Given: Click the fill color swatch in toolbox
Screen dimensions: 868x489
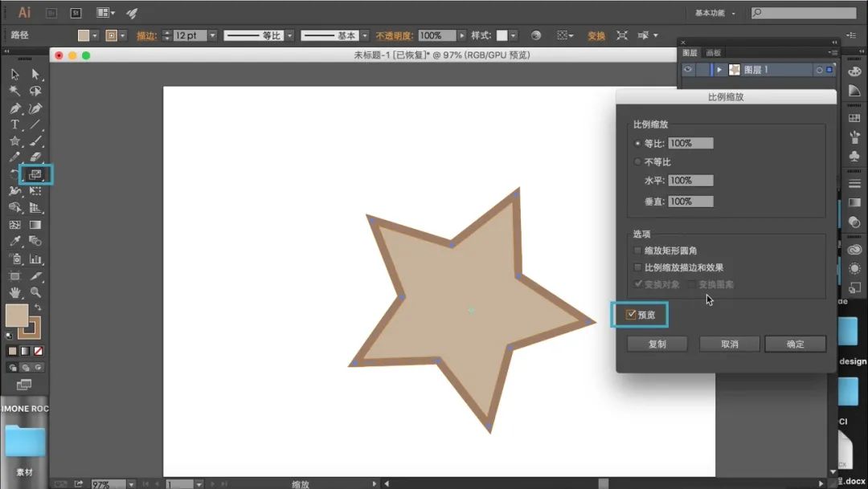Looking at the screenshot, I should point(16,315).
